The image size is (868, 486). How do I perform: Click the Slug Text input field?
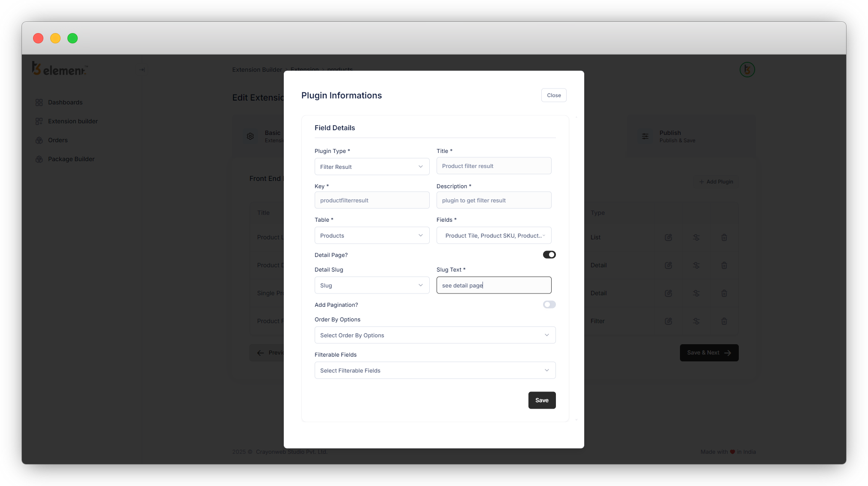coord(494,285)
